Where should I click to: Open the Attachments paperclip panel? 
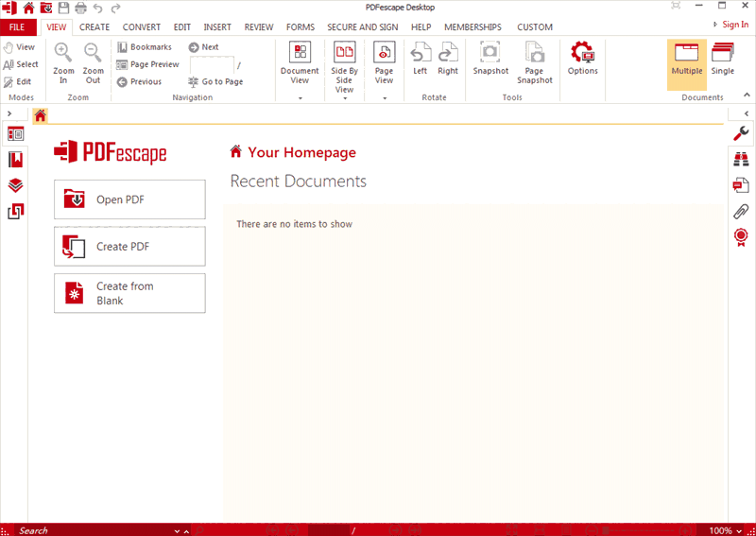click(742, 210)
